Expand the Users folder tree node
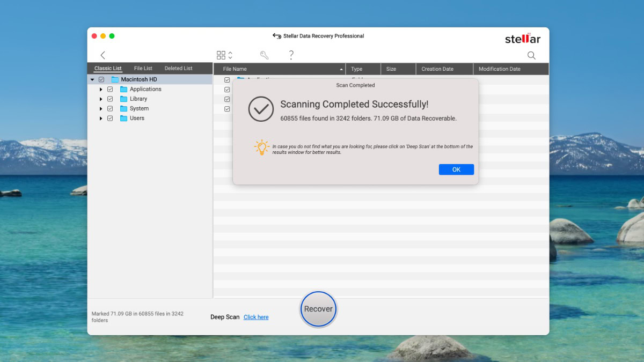Image resolution: width=644 pixels, height=362 pixels. pos(101,119)
